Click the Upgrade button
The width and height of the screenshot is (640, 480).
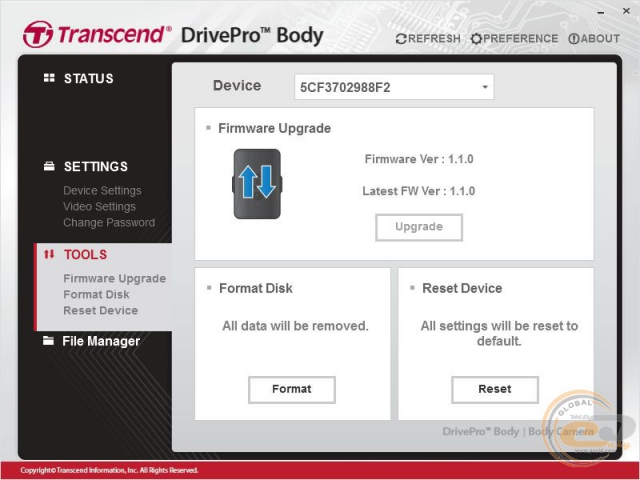(419, 227)
